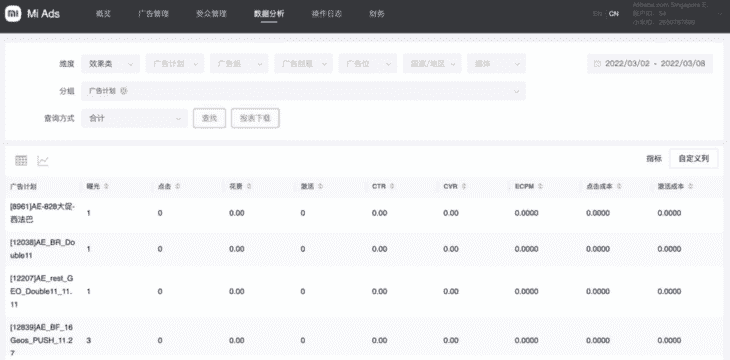Go to the 概览 tab
This screenshot has height=360, width=730.
[103, 14]
